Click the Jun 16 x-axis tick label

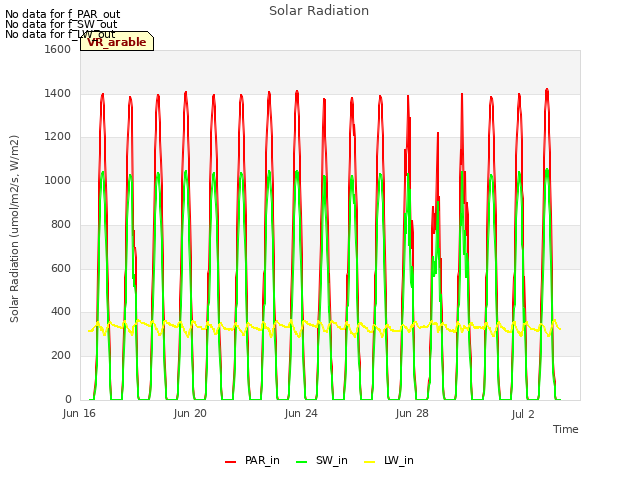coord(79,413)
